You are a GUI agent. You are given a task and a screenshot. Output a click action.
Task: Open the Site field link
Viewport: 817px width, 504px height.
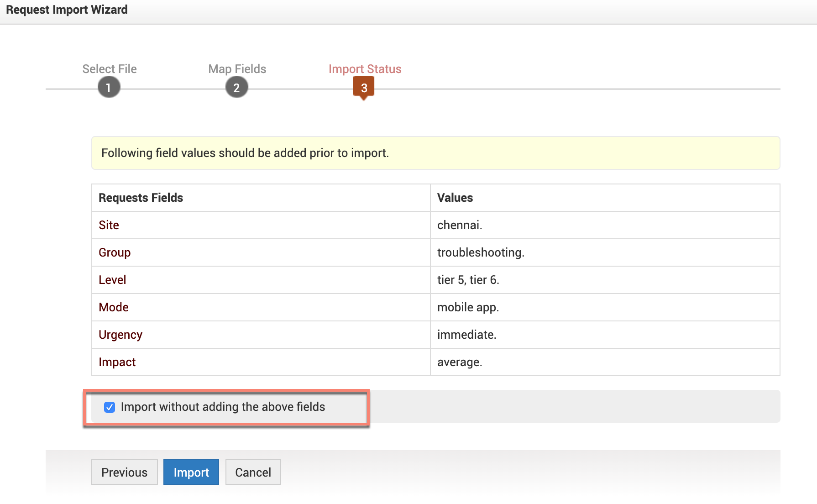[109, 225]
